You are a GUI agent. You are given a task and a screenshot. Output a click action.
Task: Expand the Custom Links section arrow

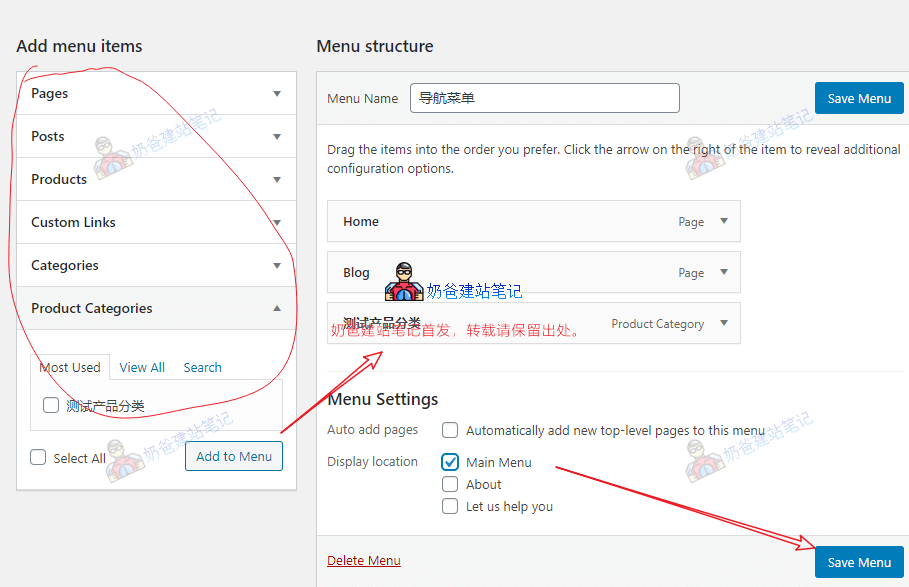[277, 223]
